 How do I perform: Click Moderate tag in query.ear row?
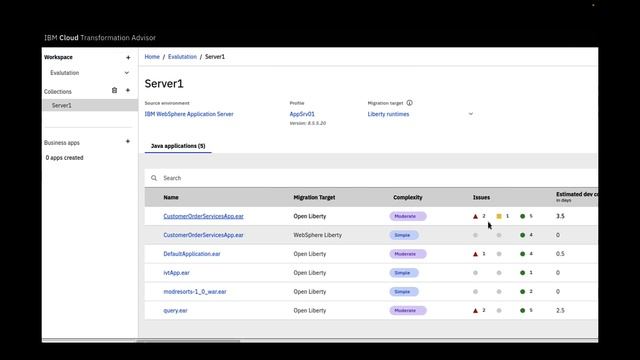tap(408, 310)
